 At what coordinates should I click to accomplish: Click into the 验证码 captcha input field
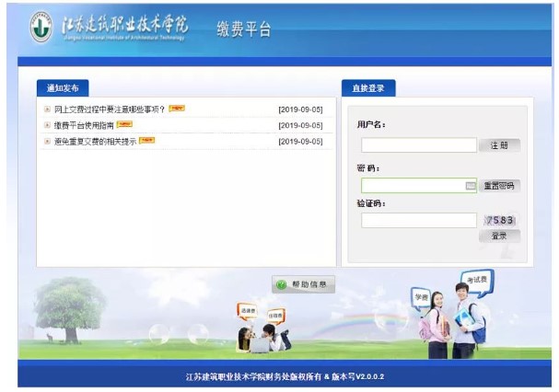tap(418, 220)
